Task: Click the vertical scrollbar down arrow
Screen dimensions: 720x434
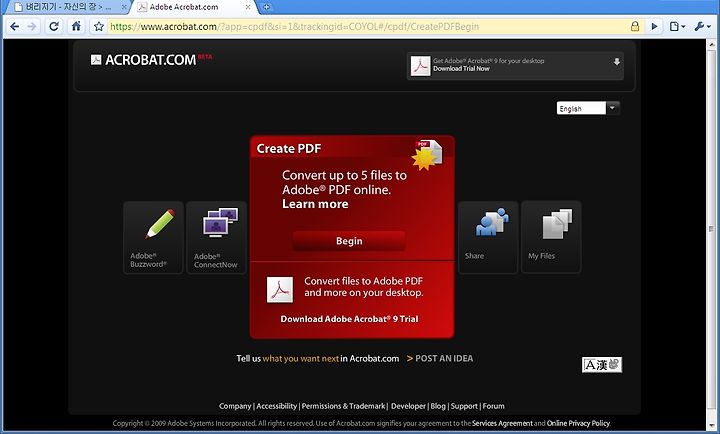Action: (x=711, y=425)
